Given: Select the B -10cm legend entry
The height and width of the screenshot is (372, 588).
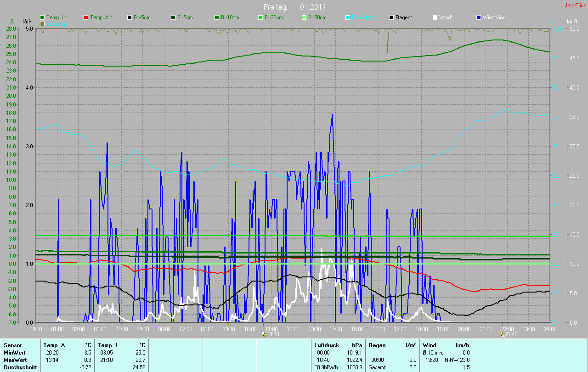Looking at the screenshot, I should coord(230,17).
